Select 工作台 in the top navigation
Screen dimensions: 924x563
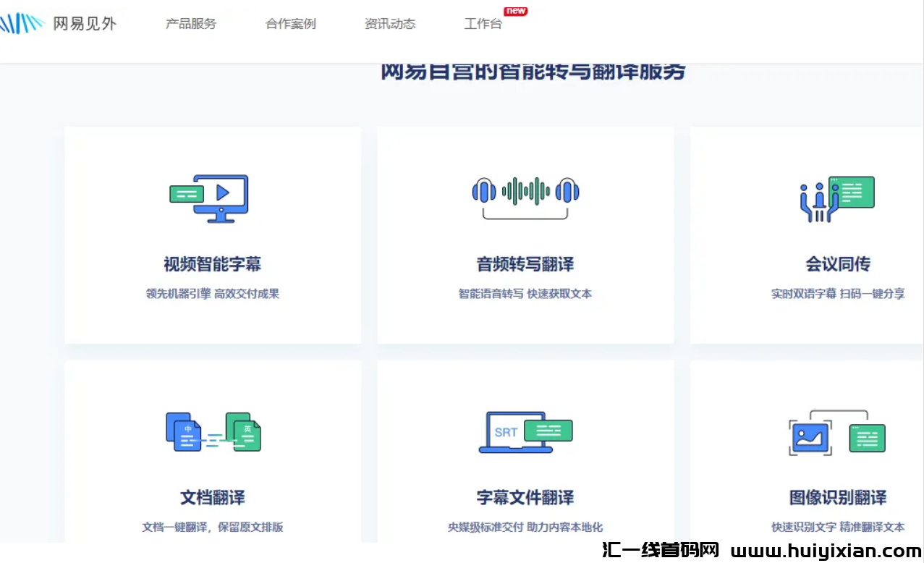point(483,24)
